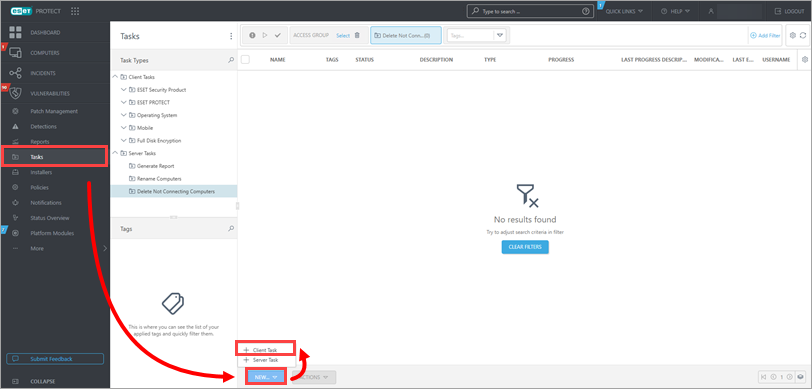Viewport: 812px width, 389px height.
Task: Expand the ESET Security Product folder
Action: click(x=123, y=90)
